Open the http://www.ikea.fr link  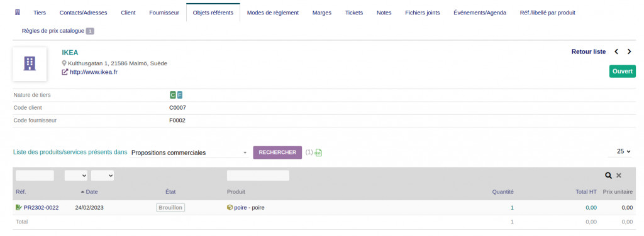coord(94,72)
